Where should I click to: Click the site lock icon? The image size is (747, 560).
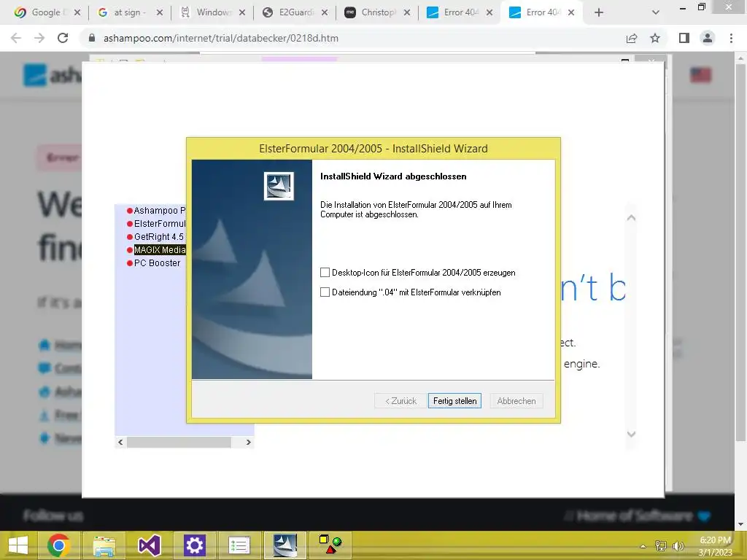click(x=92, y=38)
